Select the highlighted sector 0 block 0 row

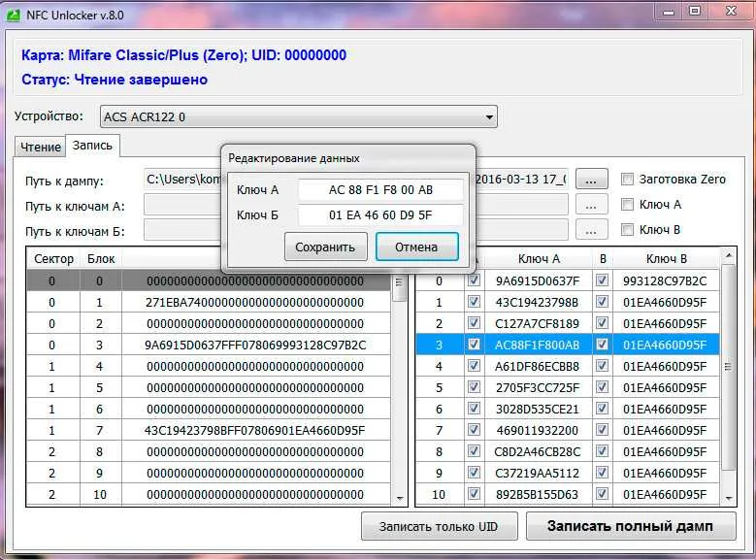coord(209,280)
